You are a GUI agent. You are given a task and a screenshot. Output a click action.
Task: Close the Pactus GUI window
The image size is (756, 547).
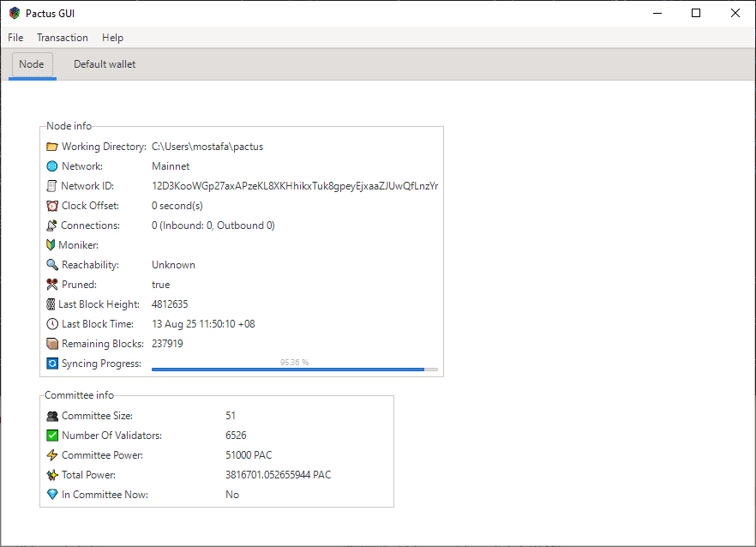pos(735,13)
